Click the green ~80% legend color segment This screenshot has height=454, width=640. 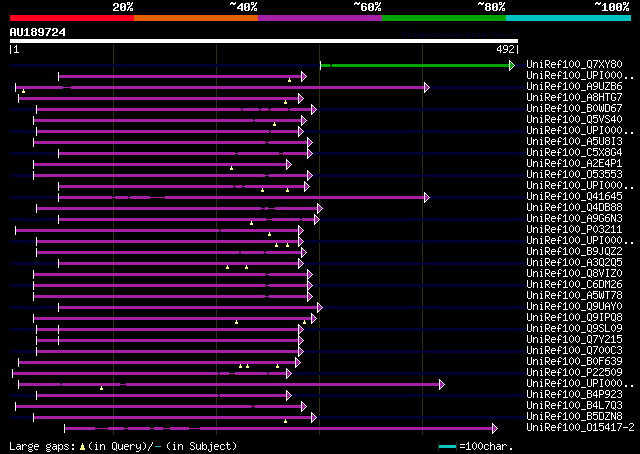(444, 18)
